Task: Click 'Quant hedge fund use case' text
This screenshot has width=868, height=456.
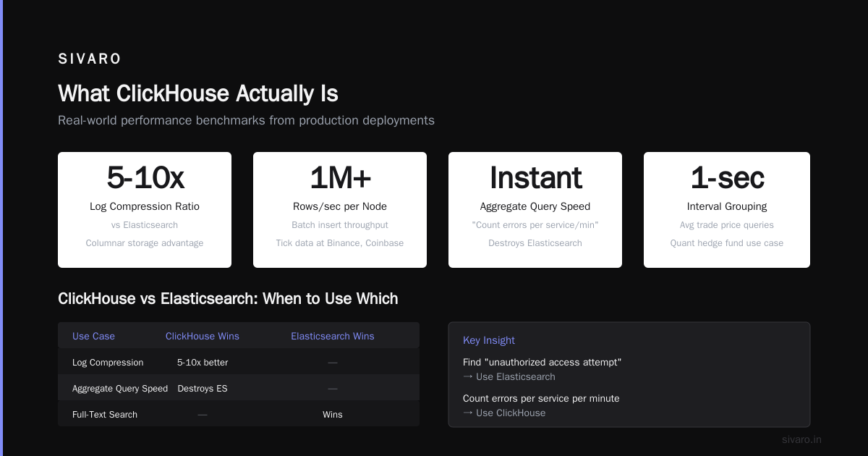Action: [x=727, y=243]
